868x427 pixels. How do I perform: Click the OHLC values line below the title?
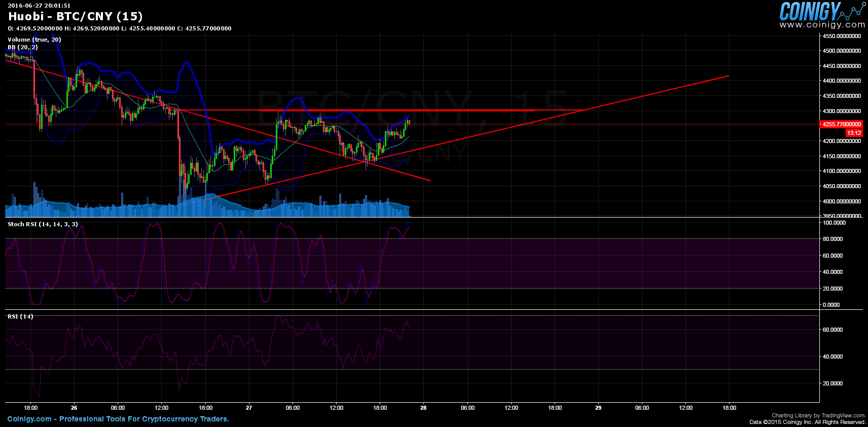pos(120,28)
